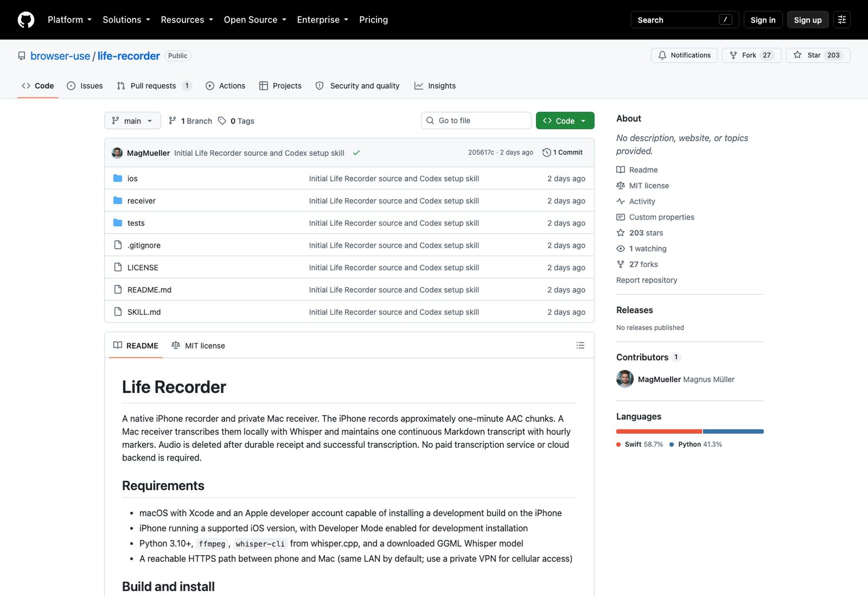Open the browser-use owner link
This screenshot has height=597, width=868.
pos(60,56)
